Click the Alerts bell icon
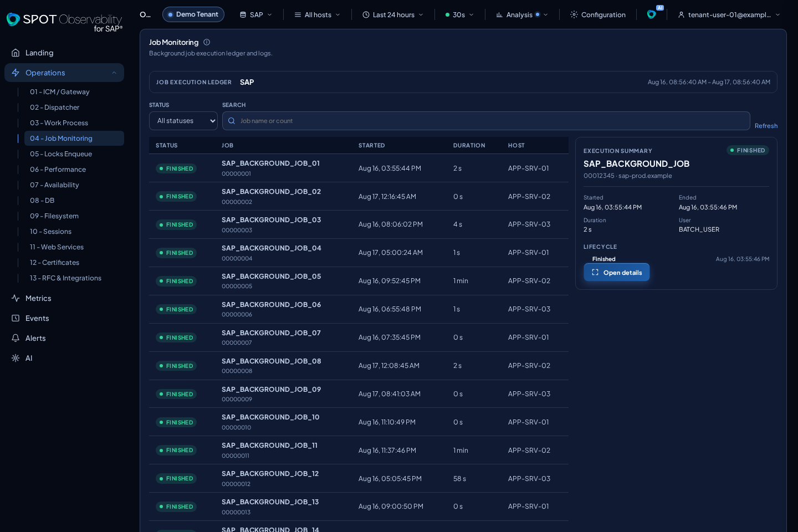The height and width of the screenshot is (532, 798). click(16, 338)
